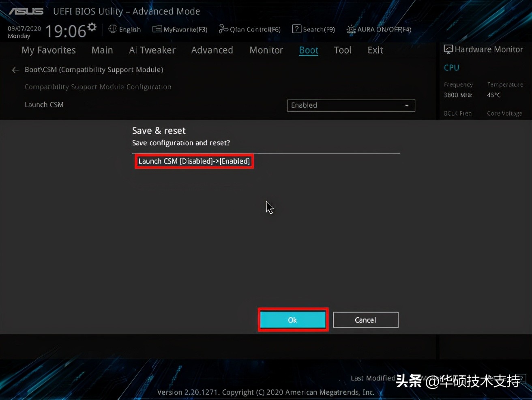Open the language selector globe icon
This screenshot has height=400, width=532.
[x=112, y=29]
